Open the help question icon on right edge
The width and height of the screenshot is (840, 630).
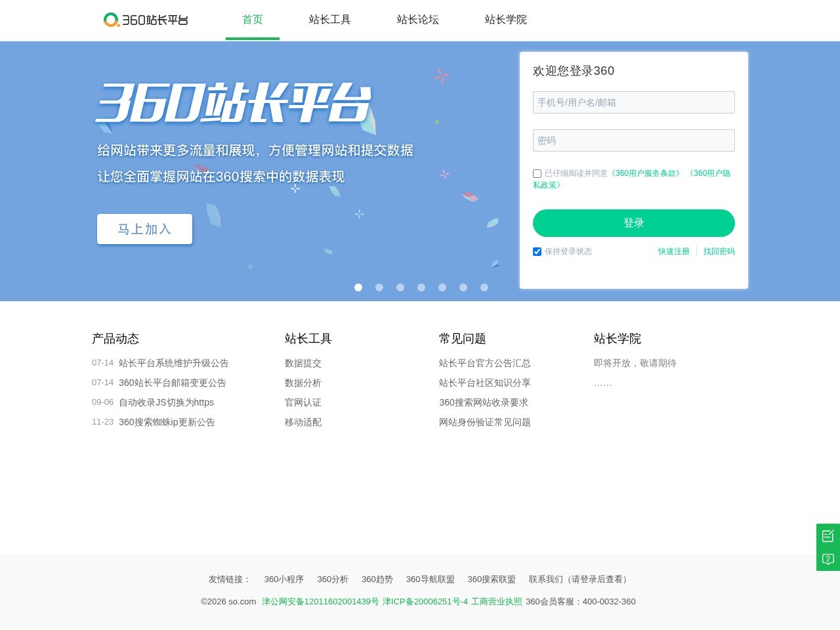828,559
